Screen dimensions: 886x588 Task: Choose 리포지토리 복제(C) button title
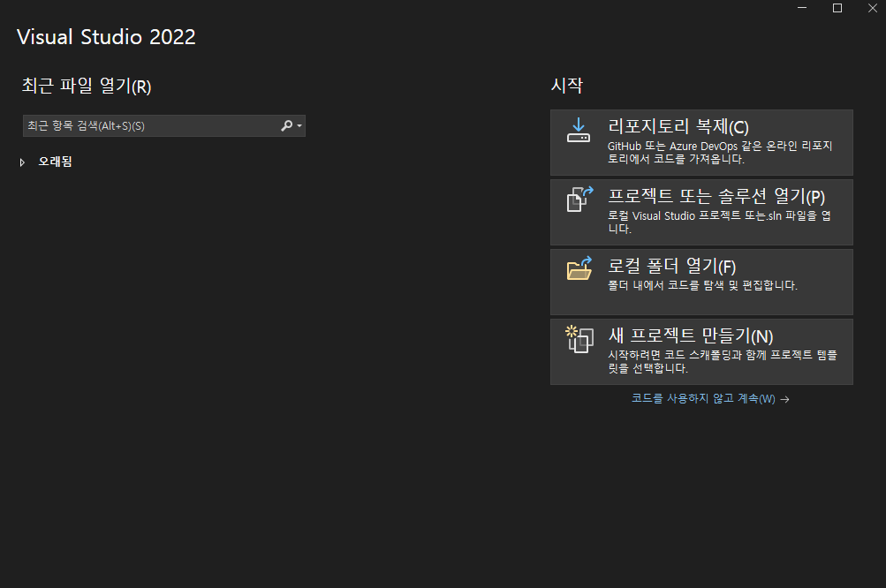(678, 126)
